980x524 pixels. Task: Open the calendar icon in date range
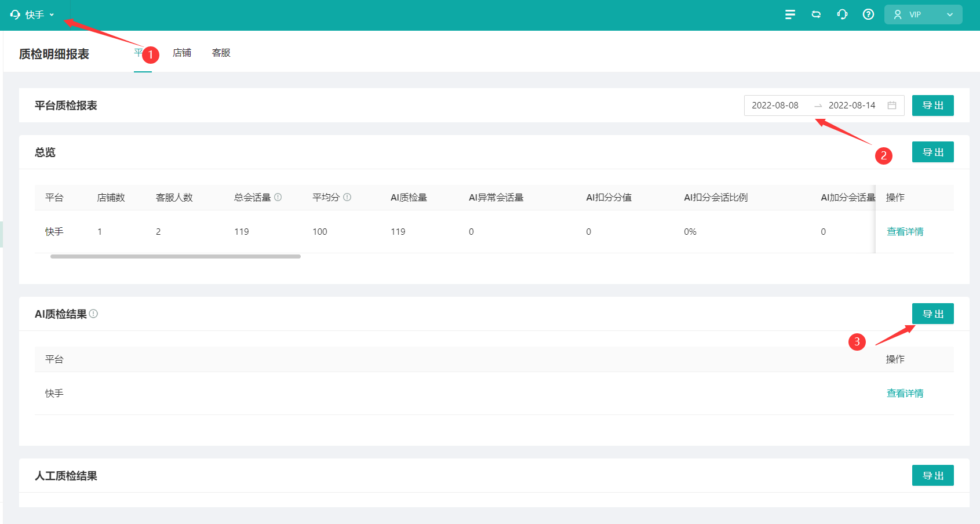coord(892,105)
